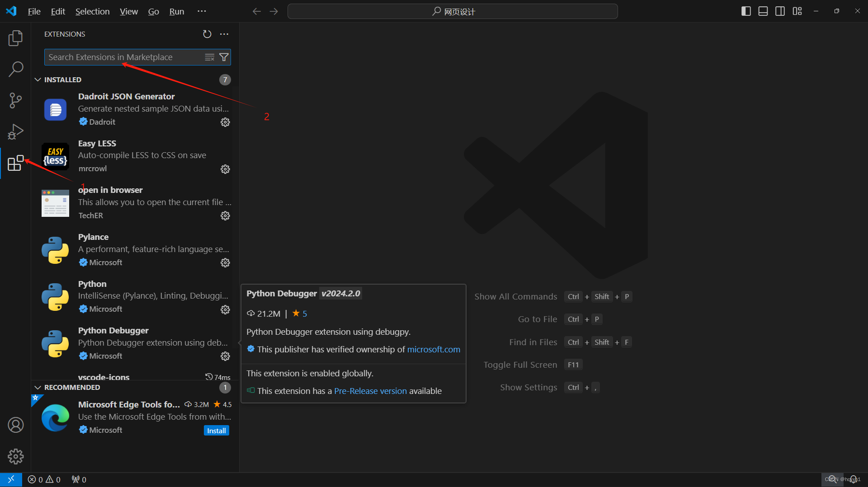868x487 pixels.
Task: Select the Pylance extension entry
Action: pos(135,250)
